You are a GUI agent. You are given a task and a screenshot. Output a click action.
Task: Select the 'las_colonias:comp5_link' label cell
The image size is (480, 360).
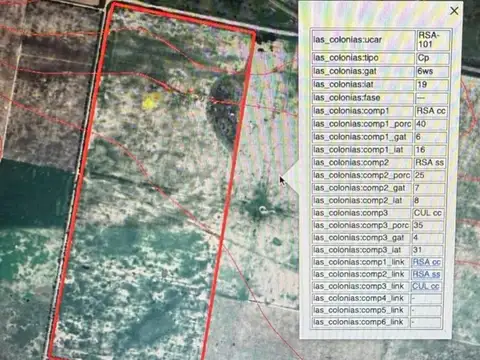[360, 310]
